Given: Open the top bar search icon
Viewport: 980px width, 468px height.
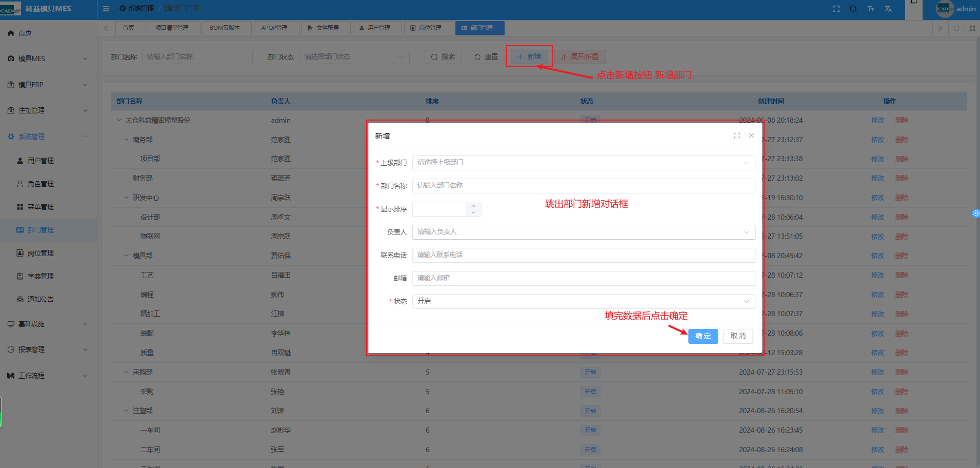Looking at the screenshot, I should coord(853,9).
